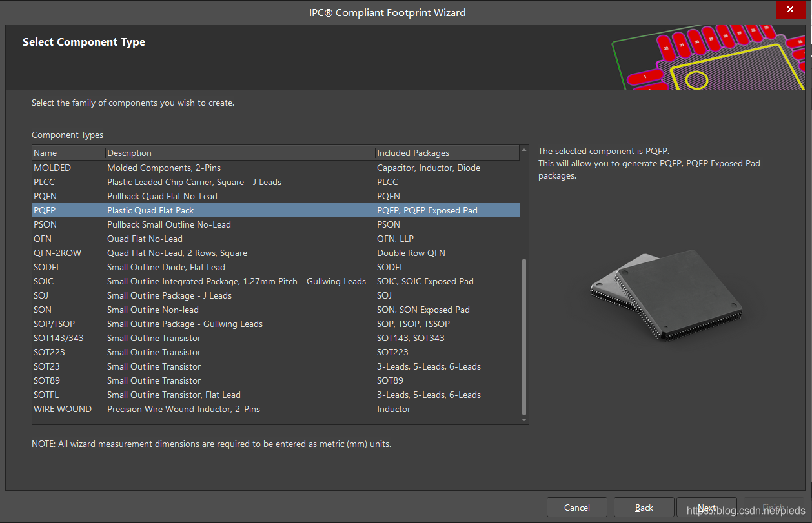Click the PQFP chip preview image
This screenshot has height=523, width=812.
coord(666,294)
